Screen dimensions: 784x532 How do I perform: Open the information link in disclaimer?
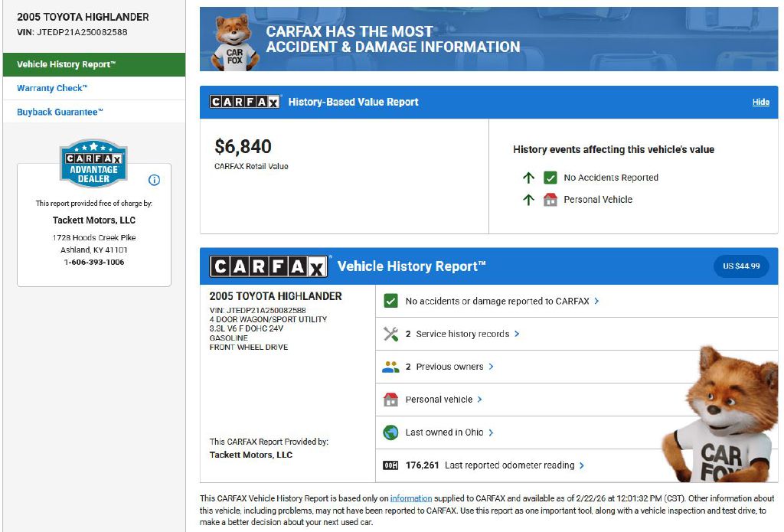(411, 498)
